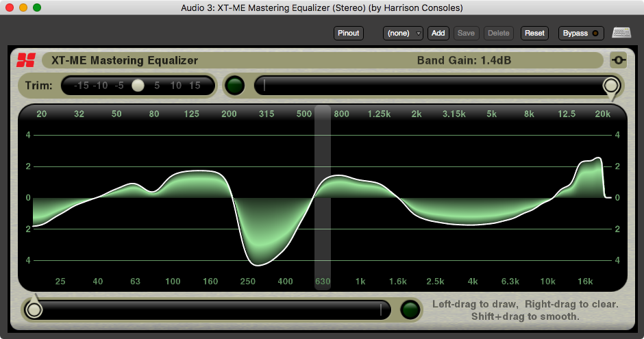The height and width of the screenshot is (339, 644).
Task: Click the Pinout button
Action: coord(348,34)
